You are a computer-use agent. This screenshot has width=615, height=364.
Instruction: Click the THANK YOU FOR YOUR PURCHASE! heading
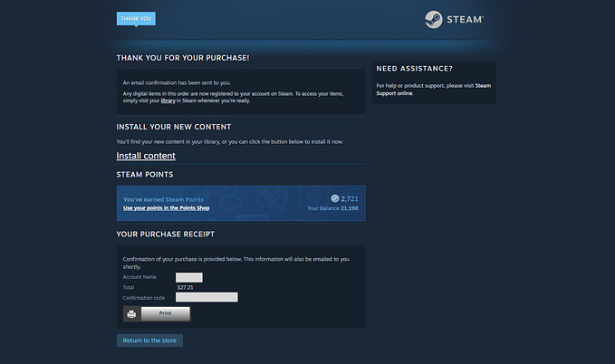pyautogui.click(x=183, y=58)
